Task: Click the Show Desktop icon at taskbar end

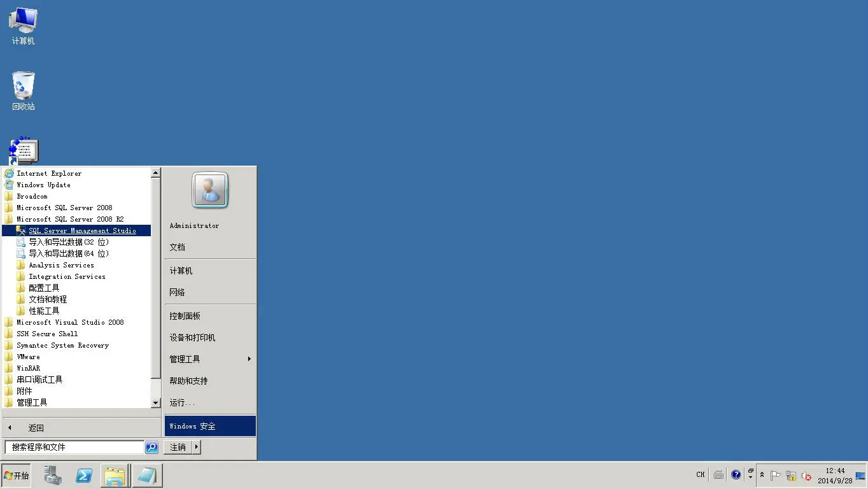Action: coord(860,476)
